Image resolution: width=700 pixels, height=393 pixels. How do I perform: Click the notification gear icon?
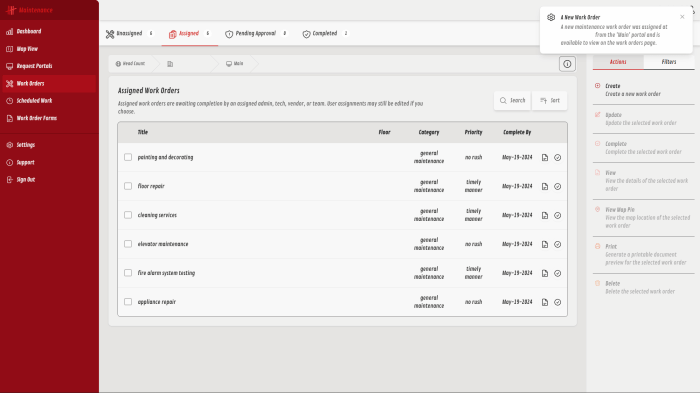coord(551,17)
